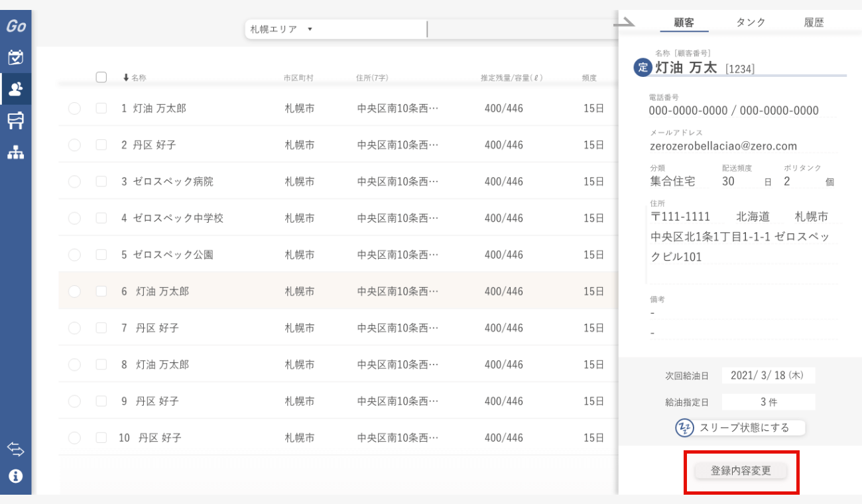Click the 配送頻度 value 30

click(728, 181)
